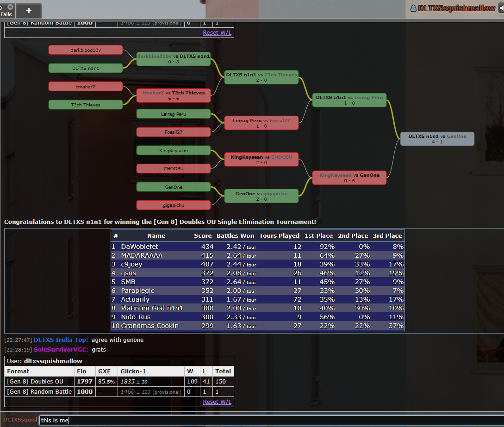Screen dimensions: 504x427
Task: Click the darkblood10v bracket node
Action: 85,50
